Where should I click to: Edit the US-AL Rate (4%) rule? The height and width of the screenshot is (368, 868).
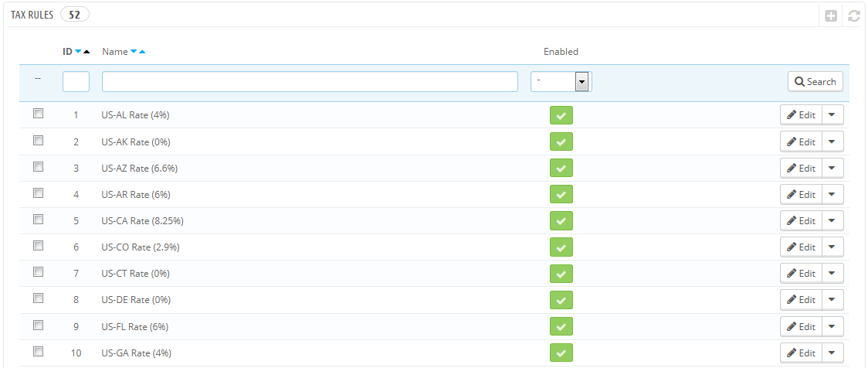tap(801, 115)
